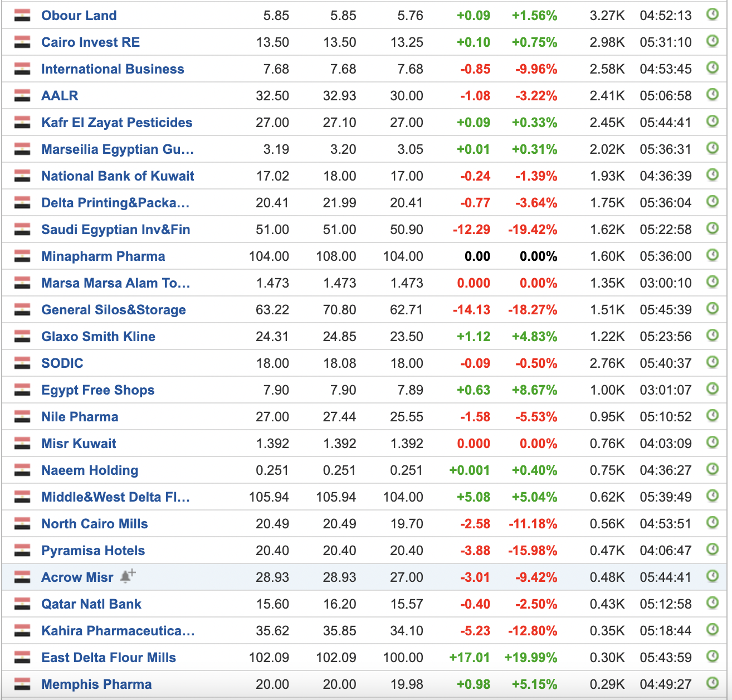Click clock icon in Kafr El Zayat Pesticides row
This screenshot has width=732, height=700.
(x=713, y=121)
